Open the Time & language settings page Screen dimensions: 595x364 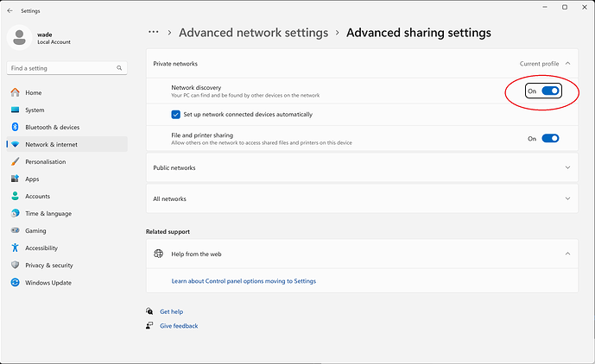click(x=47, y=213)
